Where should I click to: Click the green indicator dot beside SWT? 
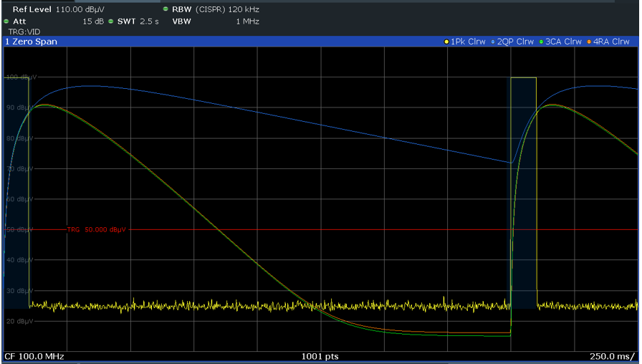tap(111, 21)
